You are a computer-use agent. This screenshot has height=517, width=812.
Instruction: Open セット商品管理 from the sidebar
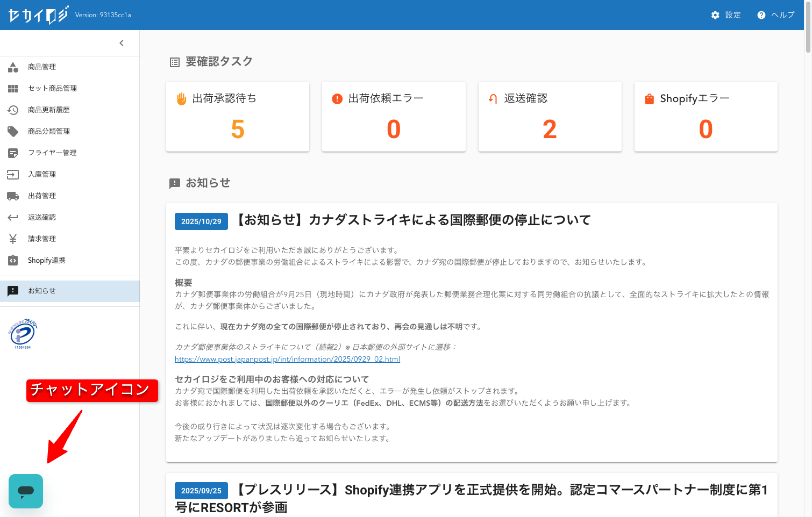point(52,89)
